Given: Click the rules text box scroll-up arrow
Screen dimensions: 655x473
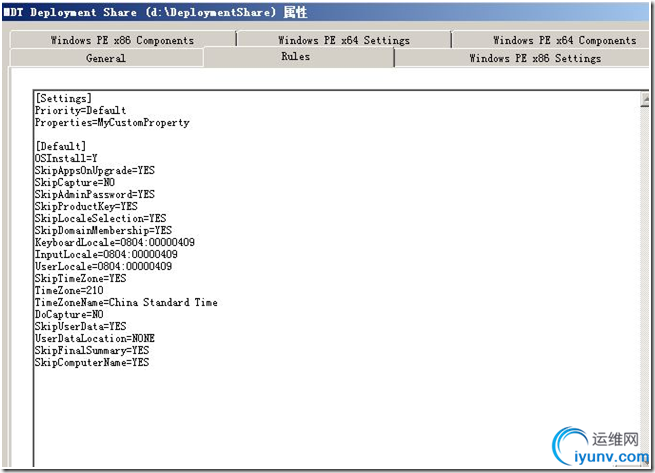Looking at the screenshot, I should point(645,99).
